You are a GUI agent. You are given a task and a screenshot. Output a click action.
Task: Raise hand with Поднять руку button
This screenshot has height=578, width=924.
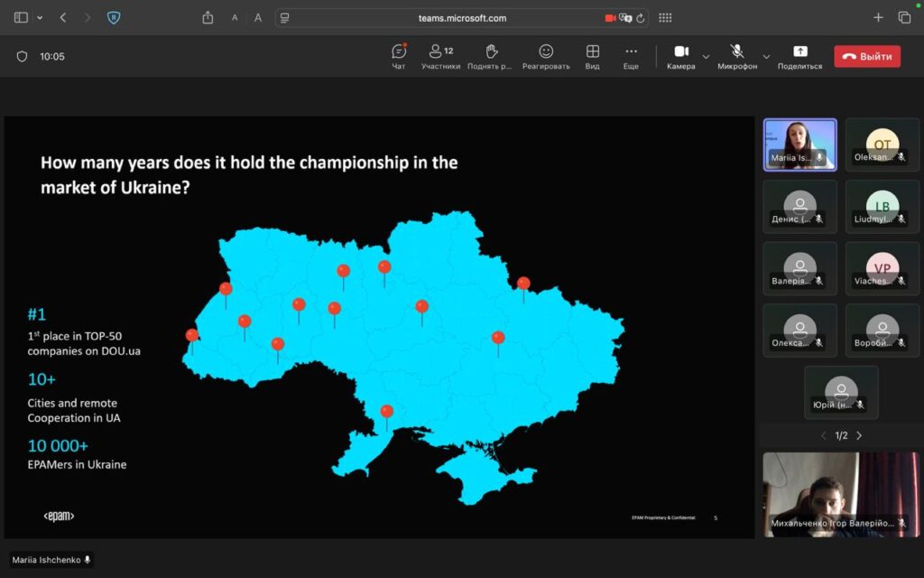[490, 57]
